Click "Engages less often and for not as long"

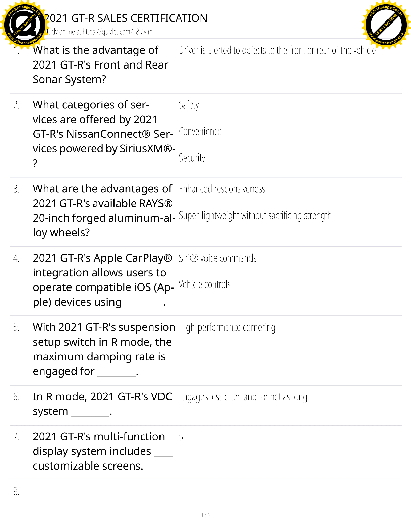(x=243, y=397)
